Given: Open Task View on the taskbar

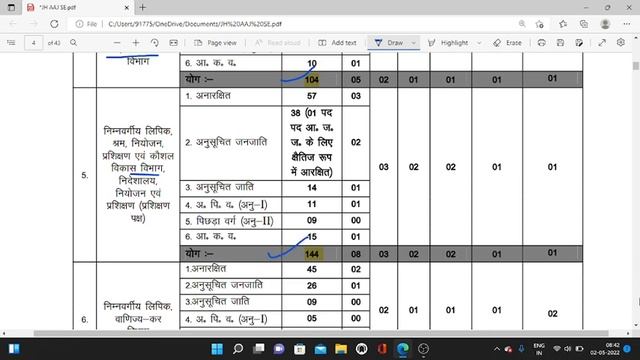Looking at the screenshot, I should tap(258, 349).
